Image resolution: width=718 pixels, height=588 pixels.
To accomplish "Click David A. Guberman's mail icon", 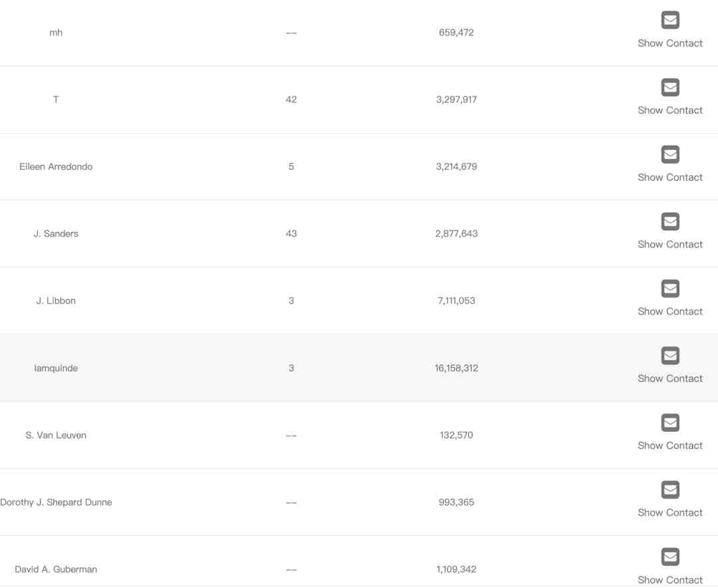I will (x=670, y=557).
